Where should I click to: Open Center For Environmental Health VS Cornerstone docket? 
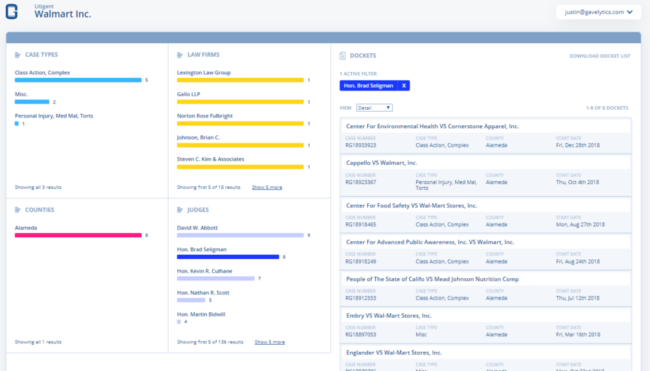432,126
